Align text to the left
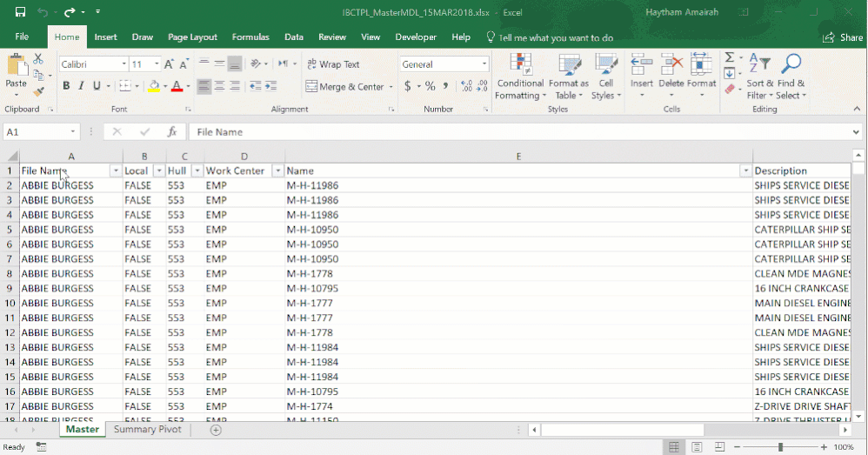The width and height of the screenshot is (868, 455). click(204, 86)
